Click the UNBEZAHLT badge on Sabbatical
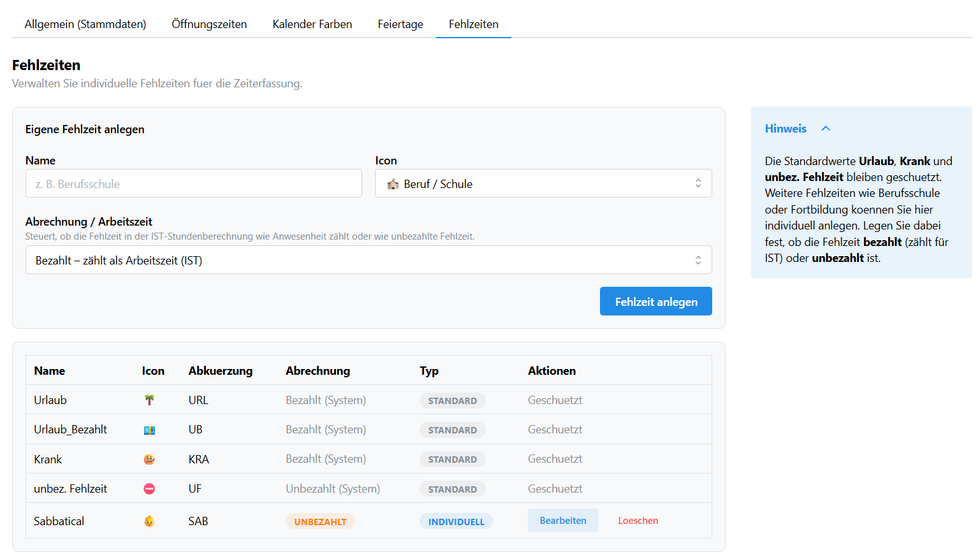Screen dimensions: 980x557 pos(320,521)
